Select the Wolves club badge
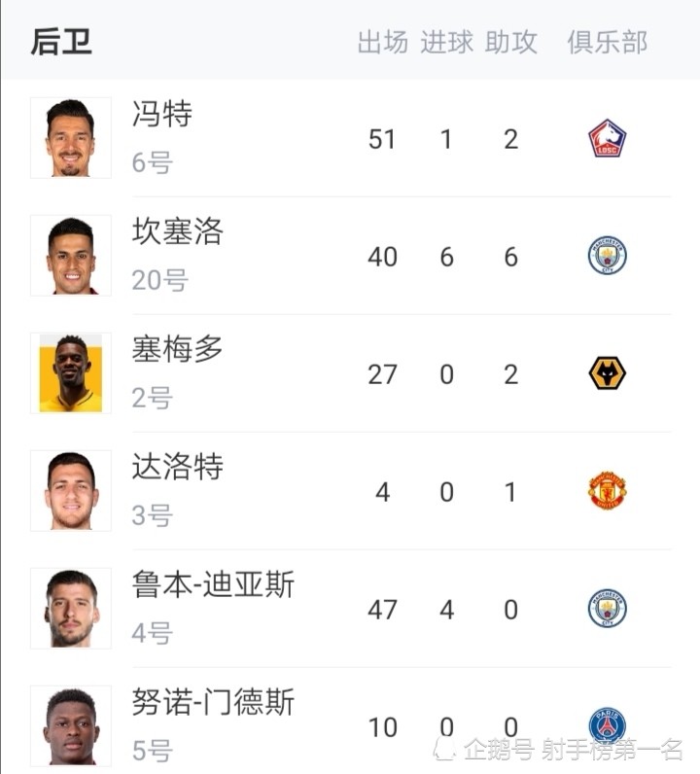This screenshot has height=774, width=700. [x=608, y=373]
